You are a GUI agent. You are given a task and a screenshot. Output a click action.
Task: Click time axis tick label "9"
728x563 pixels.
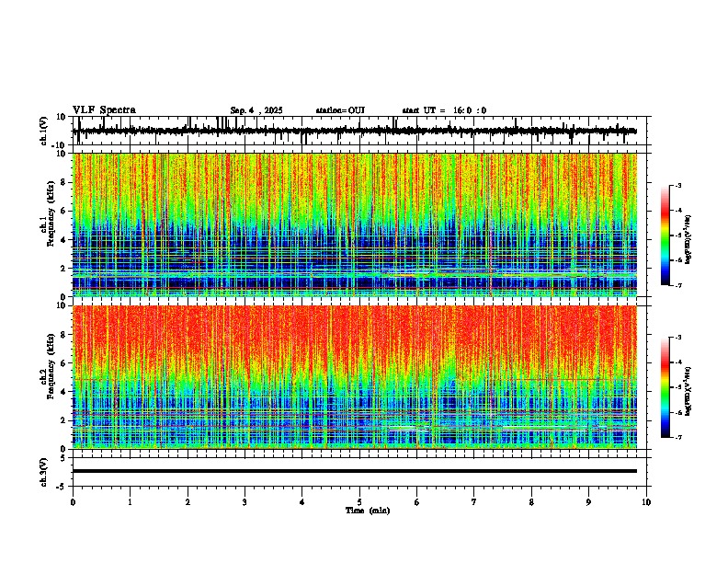click(588, 502)
